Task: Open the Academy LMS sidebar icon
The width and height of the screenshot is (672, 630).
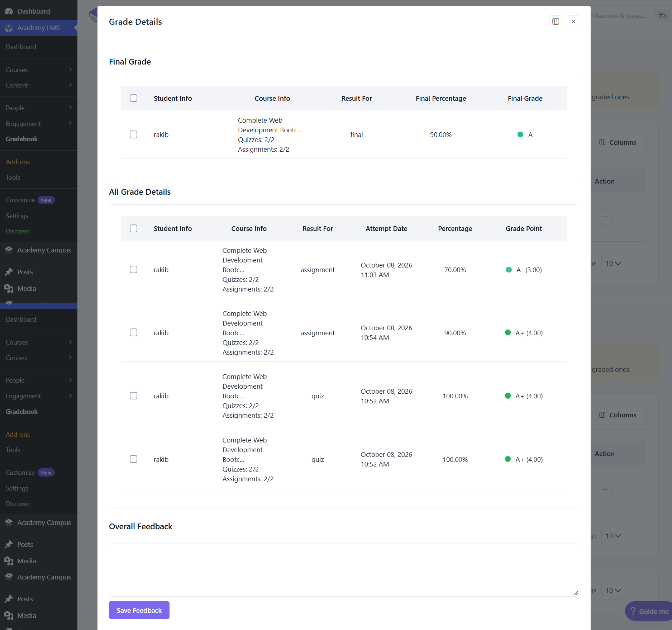Action: 9,28
